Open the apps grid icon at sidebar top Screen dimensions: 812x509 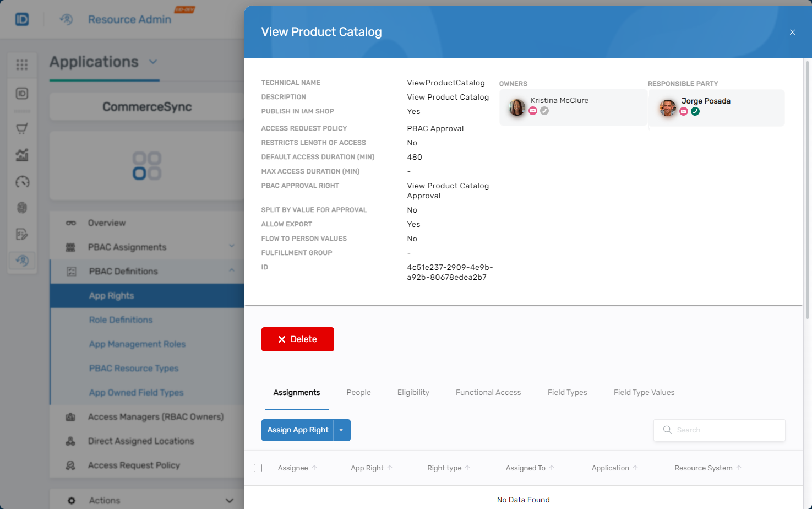pos(22,65)
